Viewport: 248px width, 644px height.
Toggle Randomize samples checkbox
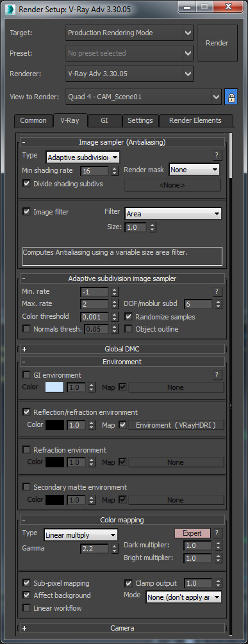point(128,317)
